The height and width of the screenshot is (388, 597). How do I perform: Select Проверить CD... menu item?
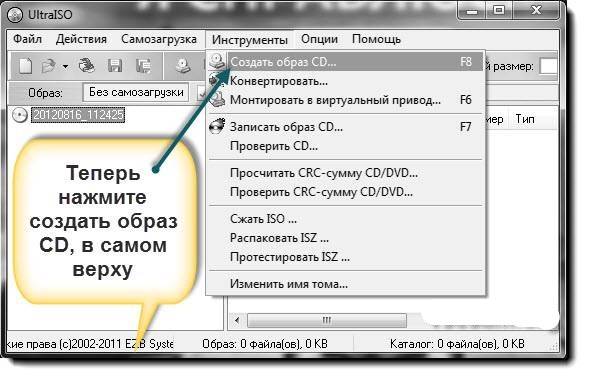point(346,146)
